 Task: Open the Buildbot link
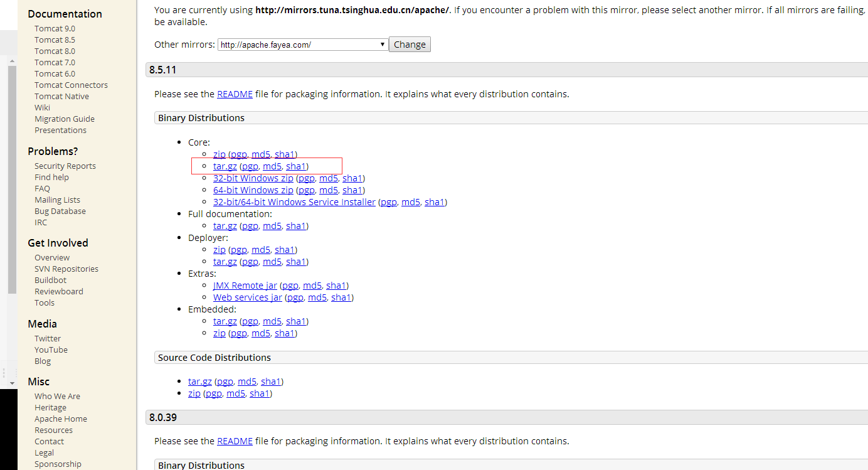[50, 280]
